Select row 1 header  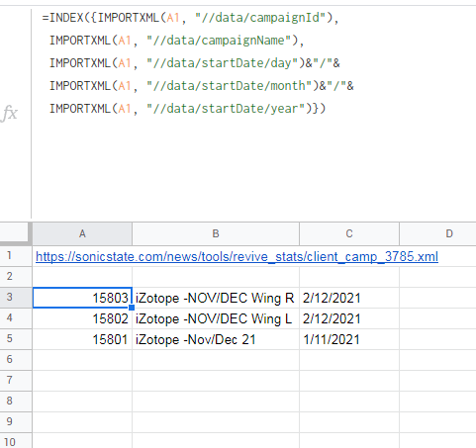(16, 256)
